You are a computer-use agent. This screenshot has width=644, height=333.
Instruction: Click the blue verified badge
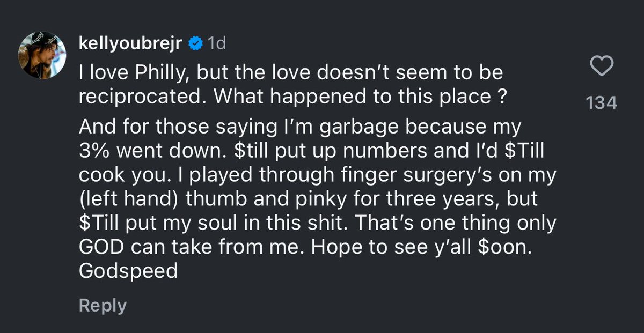(195, 44)
